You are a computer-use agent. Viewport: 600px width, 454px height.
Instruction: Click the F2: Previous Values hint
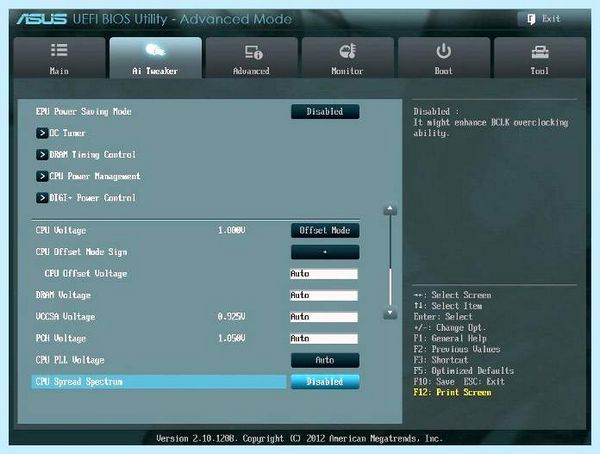[457, 349]
